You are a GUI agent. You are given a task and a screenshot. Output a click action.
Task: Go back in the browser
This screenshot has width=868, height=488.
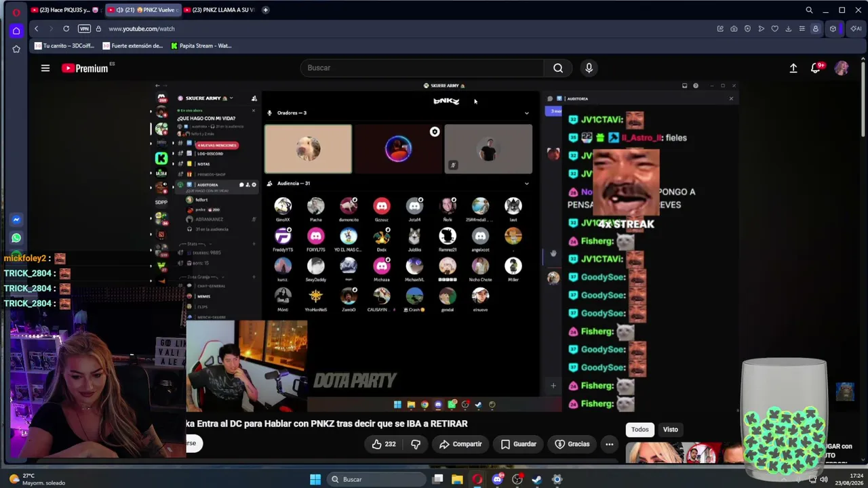[x=37, y=28]
